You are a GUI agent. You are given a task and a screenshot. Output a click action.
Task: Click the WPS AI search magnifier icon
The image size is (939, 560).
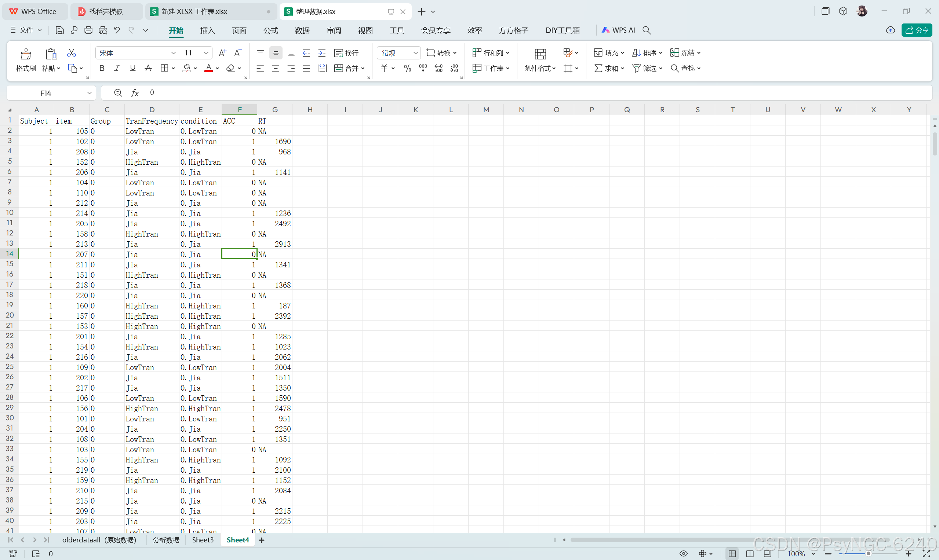click(647, 30)
